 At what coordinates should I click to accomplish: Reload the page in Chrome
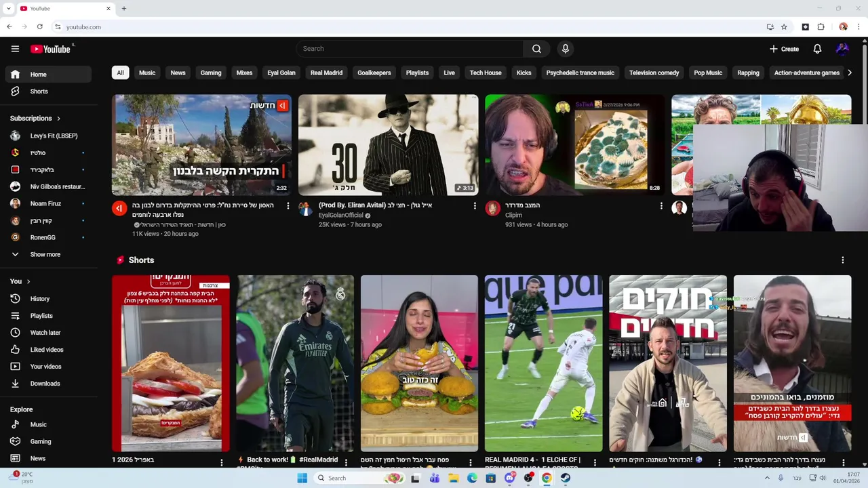tap(40, 27)
